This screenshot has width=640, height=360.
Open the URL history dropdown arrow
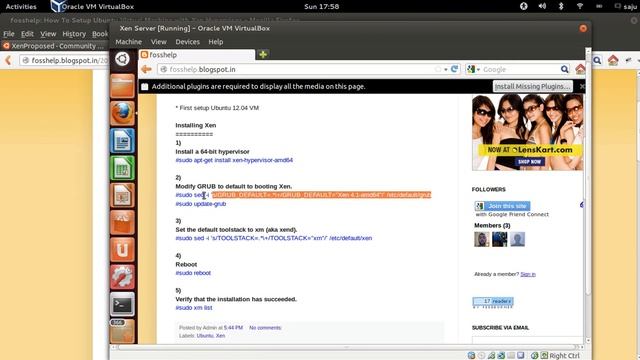click(x=446, y=69)
